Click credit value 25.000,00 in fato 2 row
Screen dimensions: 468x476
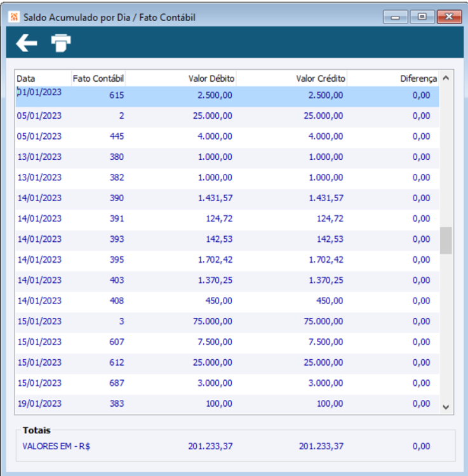323,116
